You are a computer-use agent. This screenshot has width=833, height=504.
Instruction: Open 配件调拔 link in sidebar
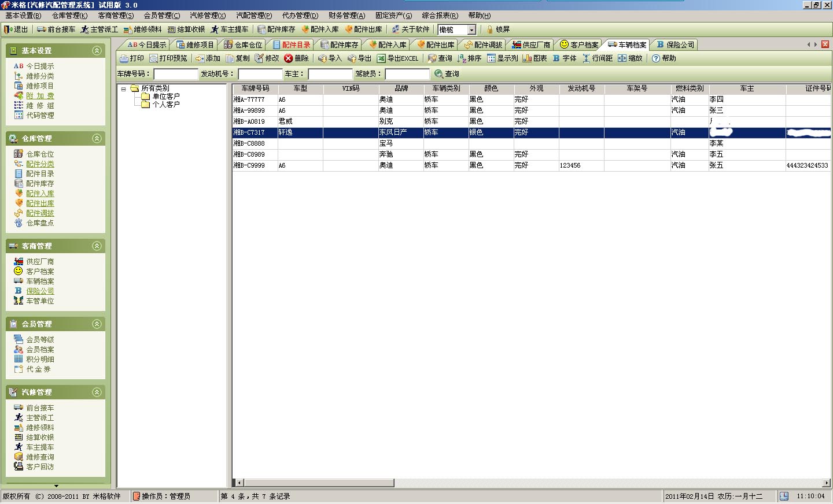coord(40,213)
